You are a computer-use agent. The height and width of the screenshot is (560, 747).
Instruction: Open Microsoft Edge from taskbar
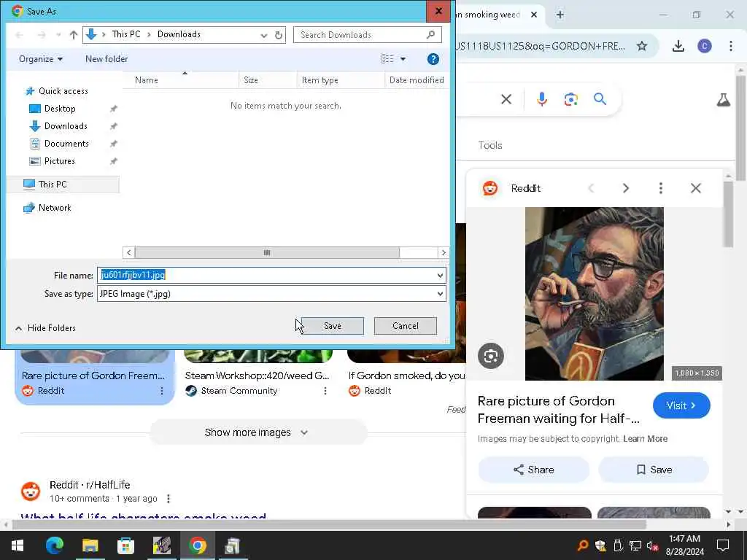[54, 545]
